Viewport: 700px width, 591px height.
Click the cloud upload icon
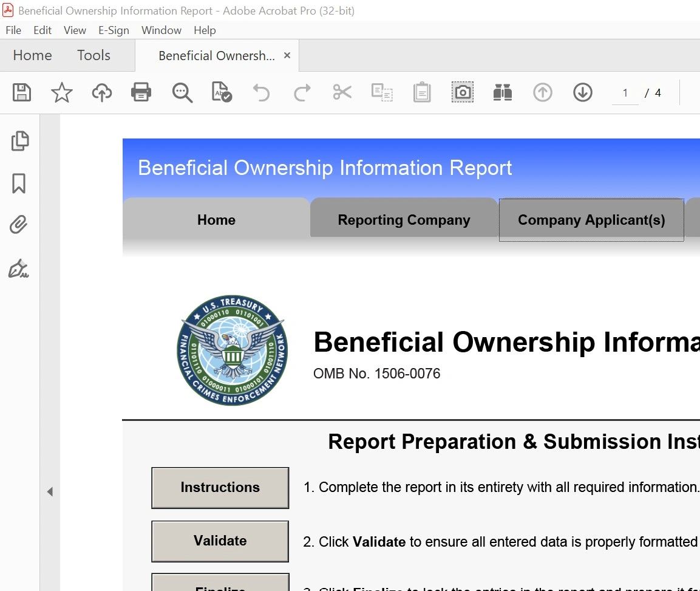[x=102, y=92]
